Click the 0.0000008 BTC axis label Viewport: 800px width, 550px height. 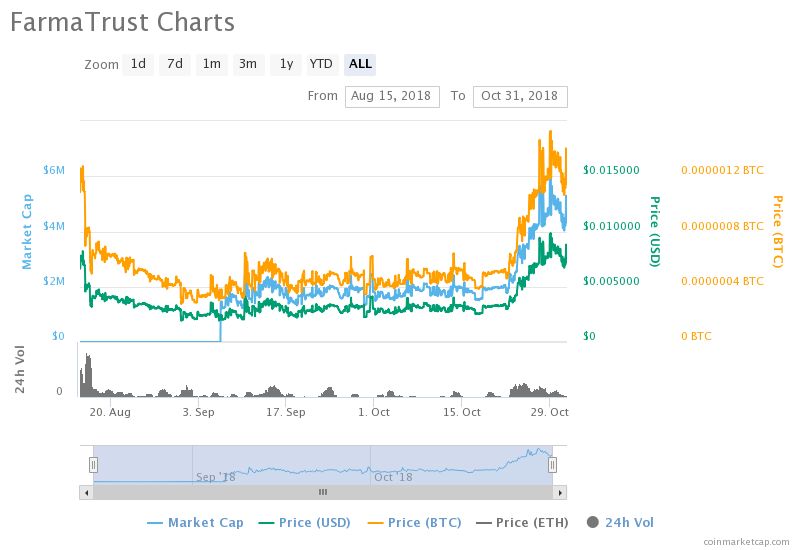722,226
